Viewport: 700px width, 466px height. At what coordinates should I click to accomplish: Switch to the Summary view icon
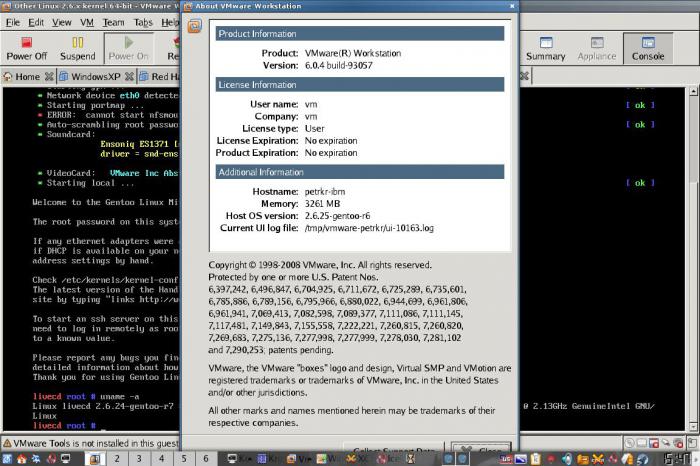[x=546, y=42]
